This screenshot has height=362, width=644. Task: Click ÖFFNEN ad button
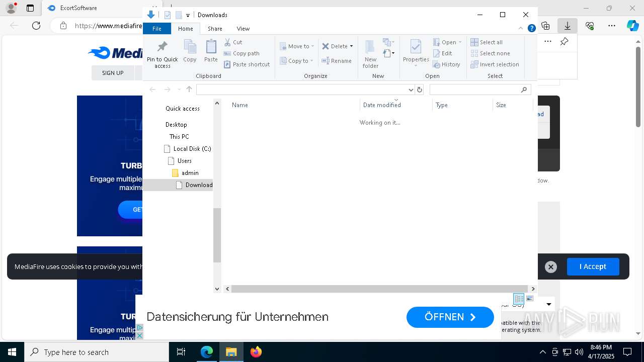pyautogui.click(x=450, y=317)
